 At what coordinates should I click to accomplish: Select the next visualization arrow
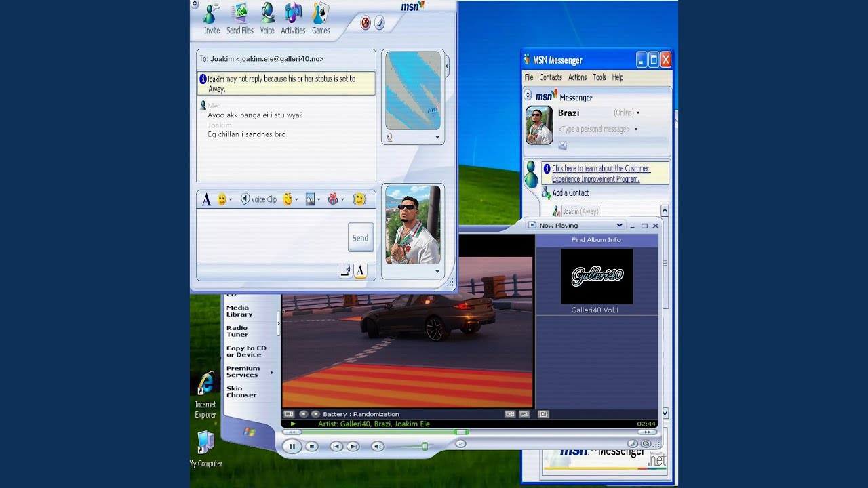pyautogui.click(x=315, y=414)
